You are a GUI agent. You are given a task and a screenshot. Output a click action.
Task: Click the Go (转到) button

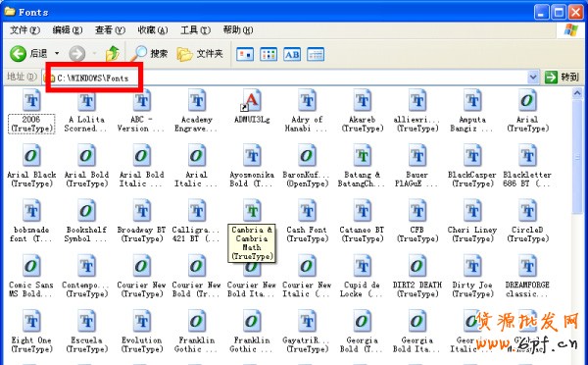coord(562,78)
